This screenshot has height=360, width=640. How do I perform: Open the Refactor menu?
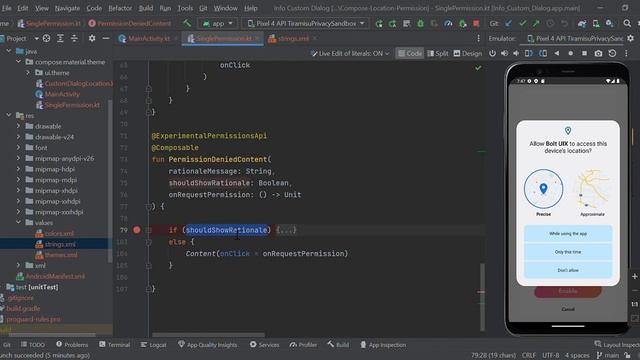pyautogui.click(x=120, y=8)
